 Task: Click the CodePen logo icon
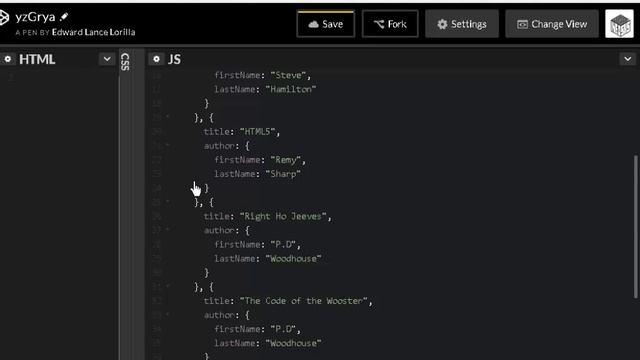4,18
